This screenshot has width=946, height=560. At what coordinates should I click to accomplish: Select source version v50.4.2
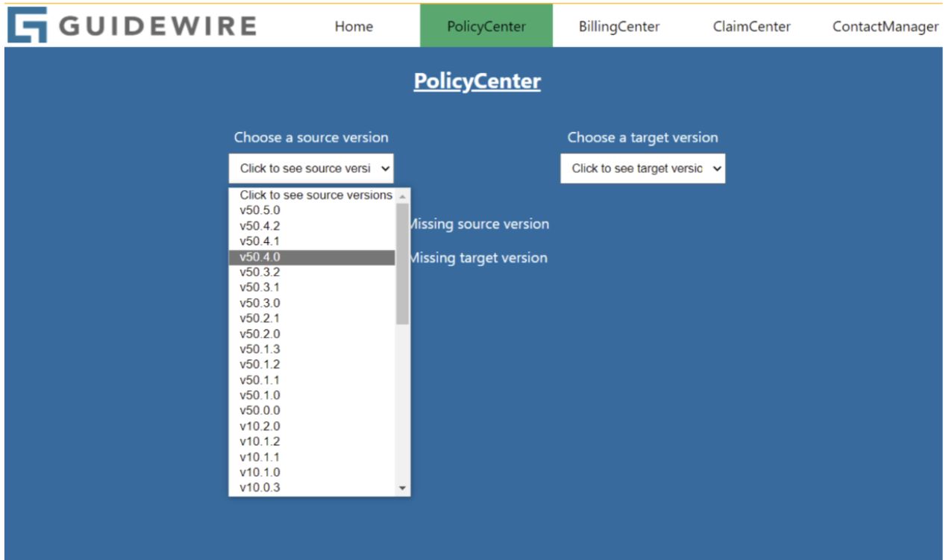(x=313, y=226)
